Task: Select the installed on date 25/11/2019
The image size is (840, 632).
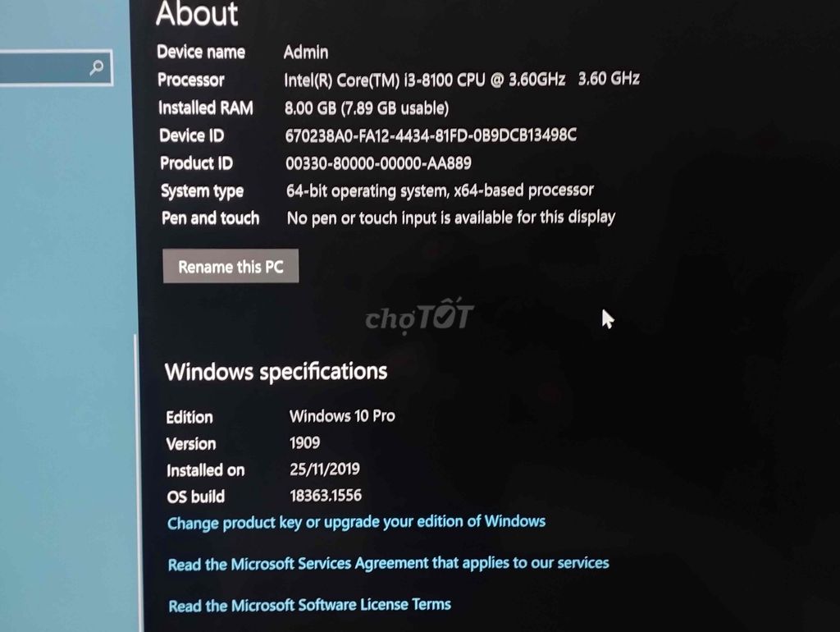Action: tap(325, 469)
